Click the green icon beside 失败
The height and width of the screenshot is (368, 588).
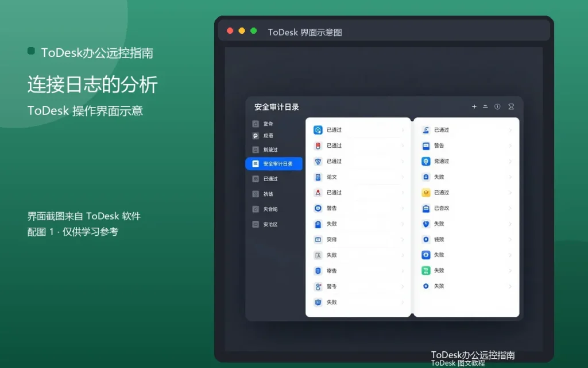tap(426, 270)
